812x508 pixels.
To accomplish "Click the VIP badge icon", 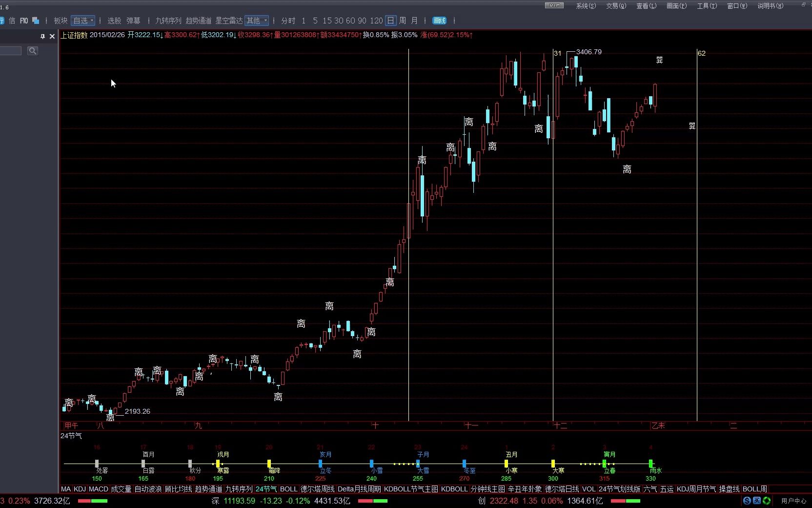I will [x=554, y=5].
